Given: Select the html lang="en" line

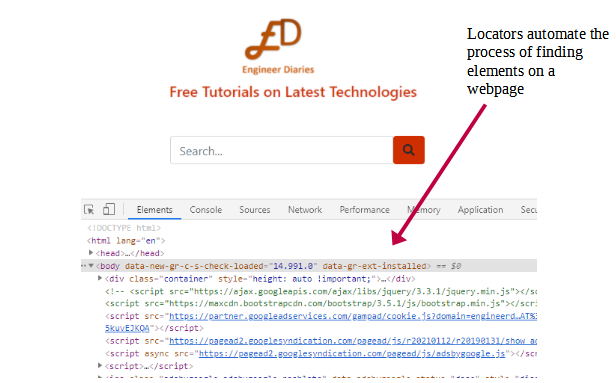Looking at the screenshot, I should pyautogui.click(x=126, y=240).
